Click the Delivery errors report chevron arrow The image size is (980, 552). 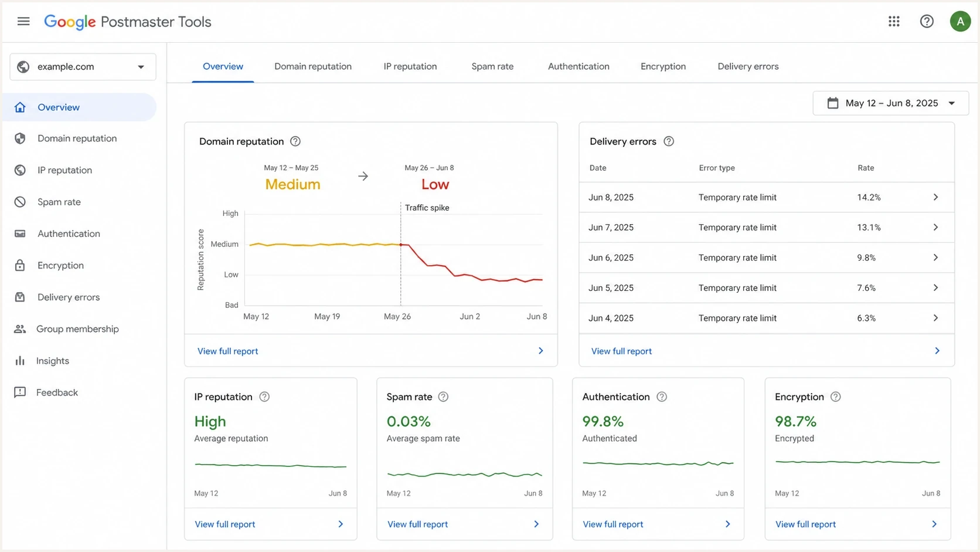[937, 351]
